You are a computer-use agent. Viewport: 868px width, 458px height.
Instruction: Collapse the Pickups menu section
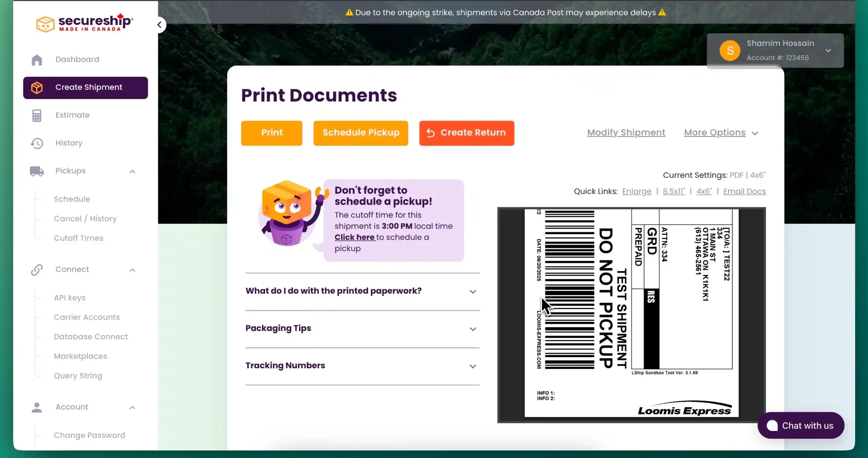point(132,171)
